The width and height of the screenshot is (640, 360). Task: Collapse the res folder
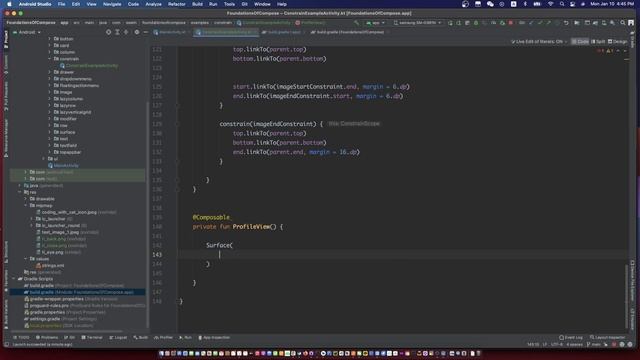(20, 192)
